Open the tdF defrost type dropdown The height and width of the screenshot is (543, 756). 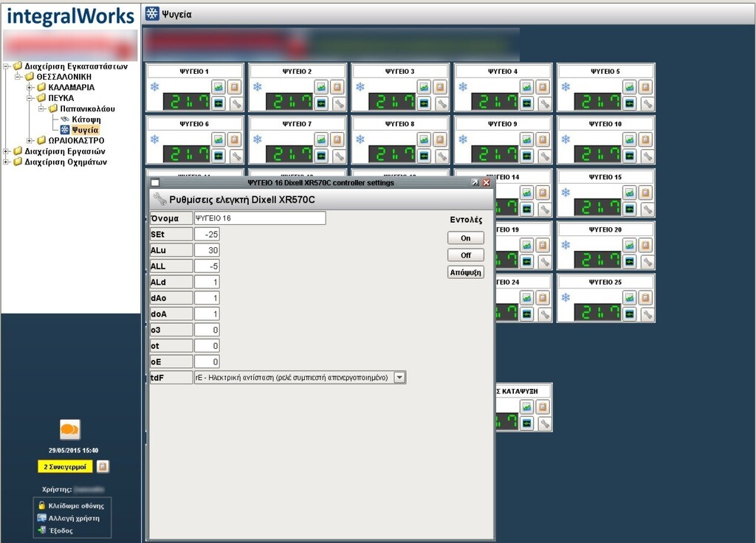(x=399, y=377)
